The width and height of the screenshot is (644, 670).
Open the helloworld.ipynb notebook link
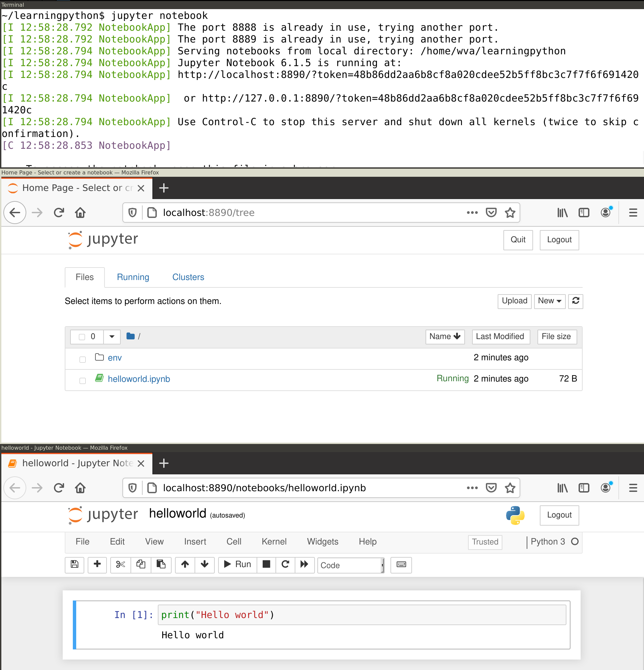pyautogui.click(x=139, y=379)
